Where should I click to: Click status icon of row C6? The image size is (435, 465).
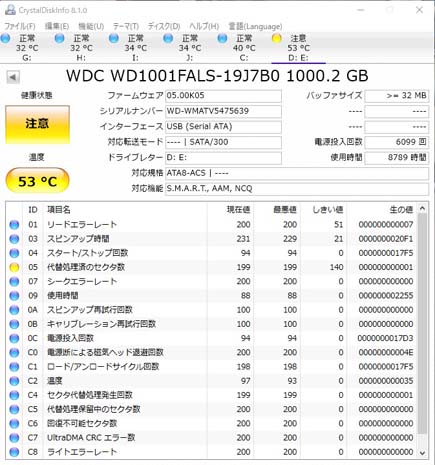click(x=14, y=424)
